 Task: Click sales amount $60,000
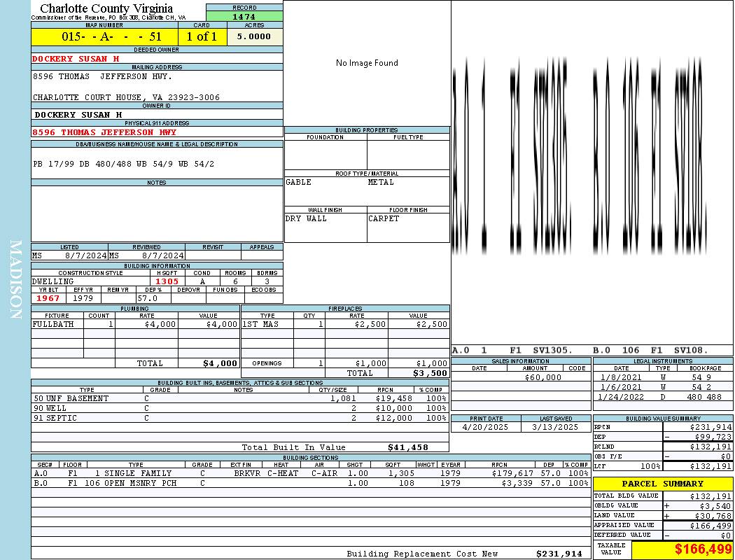pos(542,377)
